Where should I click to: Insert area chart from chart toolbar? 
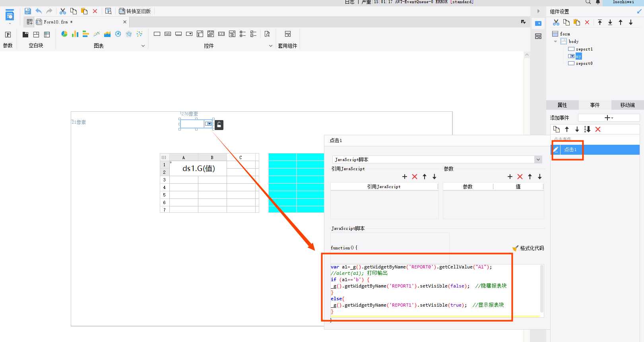point(107,34)
